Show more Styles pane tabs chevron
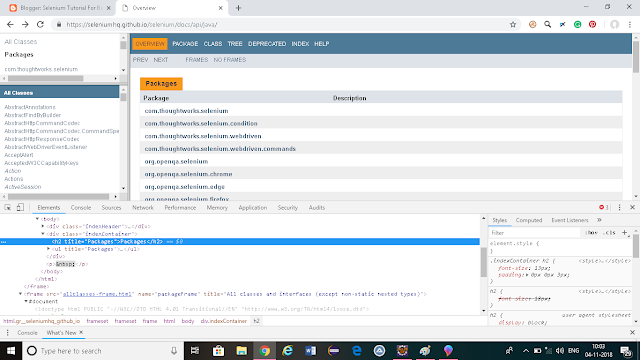 (x=599, y=220)
